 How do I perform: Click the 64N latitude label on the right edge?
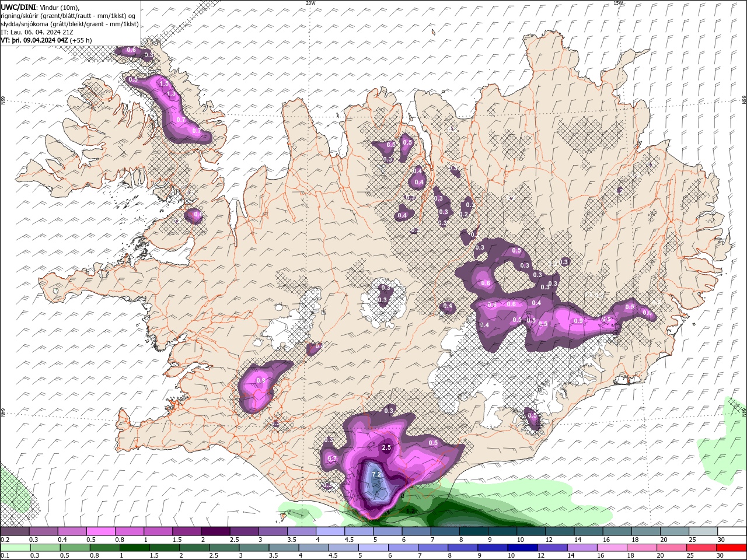(744, 412)
